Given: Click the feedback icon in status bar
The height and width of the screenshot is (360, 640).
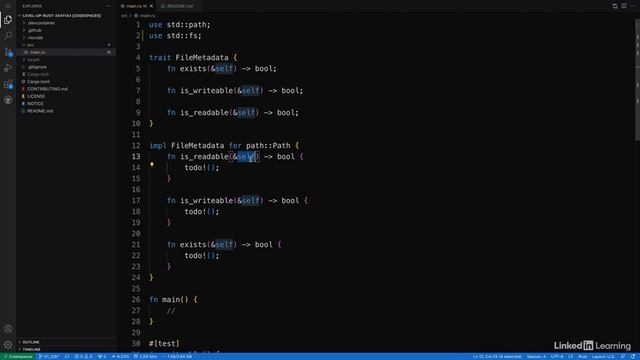Looking at the screenshot, I should 623,357.
